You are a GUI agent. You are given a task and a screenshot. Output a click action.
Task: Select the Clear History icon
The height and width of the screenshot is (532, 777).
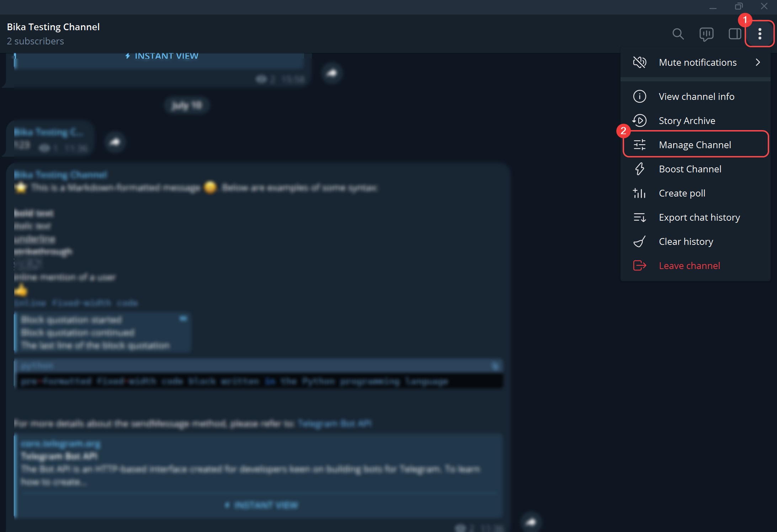coord(640,241)
